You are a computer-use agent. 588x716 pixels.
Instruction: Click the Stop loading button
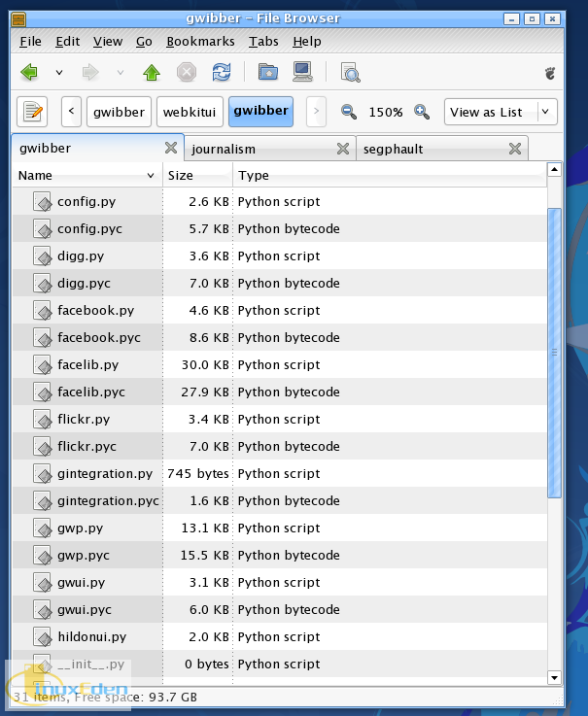point(187,72)
